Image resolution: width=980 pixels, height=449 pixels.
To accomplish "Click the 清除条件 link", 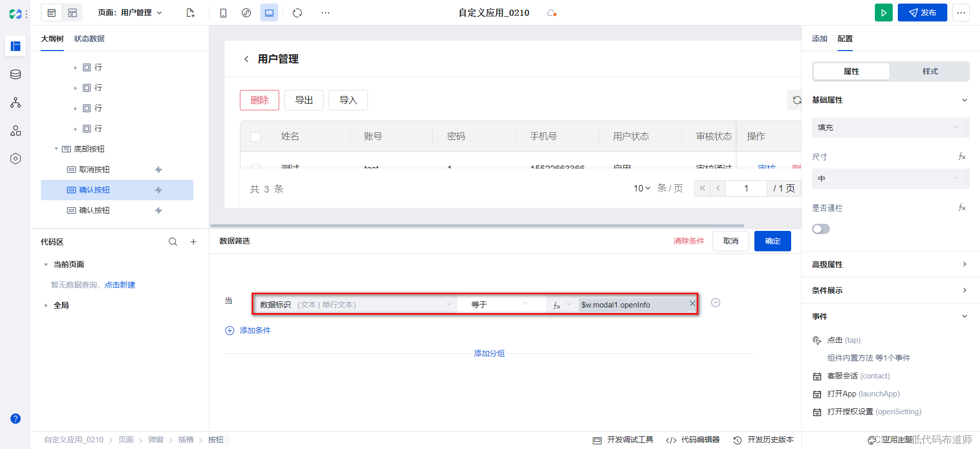I will 689,241.
